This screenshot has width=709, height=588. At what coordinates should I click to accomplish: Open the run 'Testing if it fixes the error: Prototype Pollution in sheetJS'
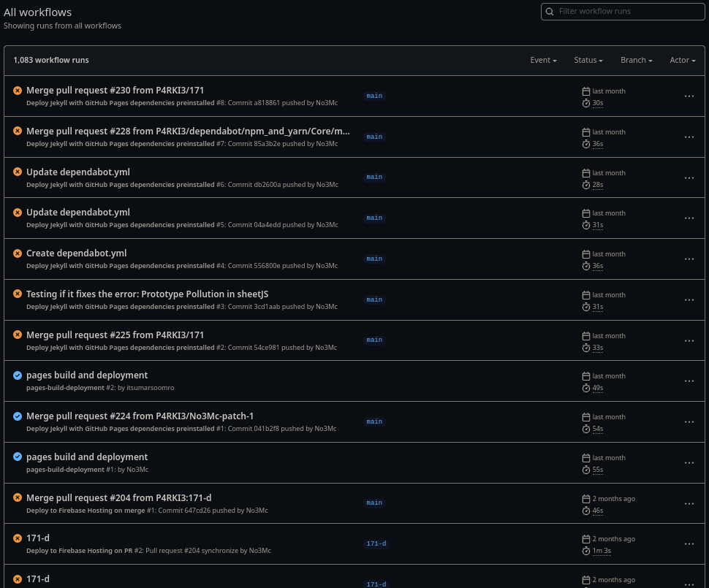click(147, 294)
